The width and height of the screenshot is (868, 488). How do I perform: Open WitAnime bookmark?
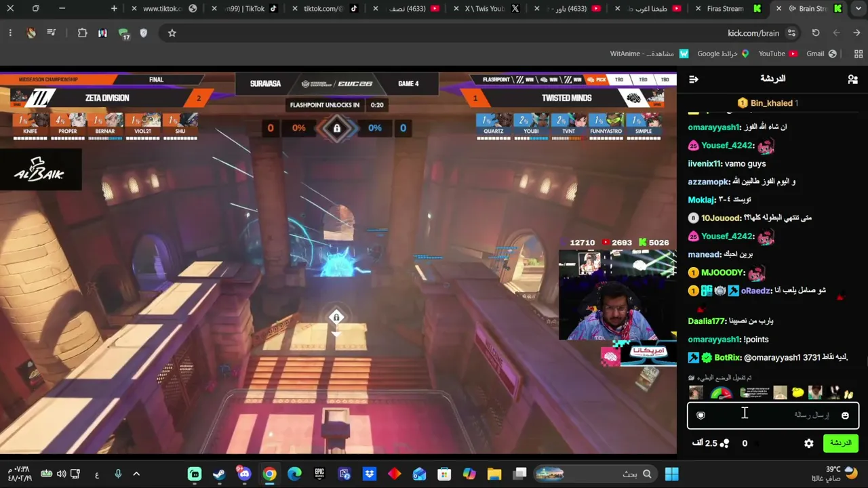[x=649, y=54]
